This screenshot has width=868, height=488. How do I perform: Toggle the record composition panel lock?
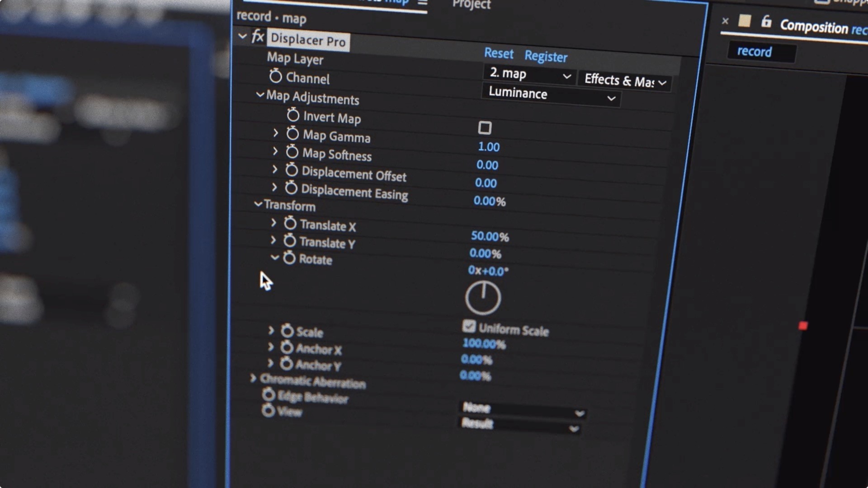[765, 21]
